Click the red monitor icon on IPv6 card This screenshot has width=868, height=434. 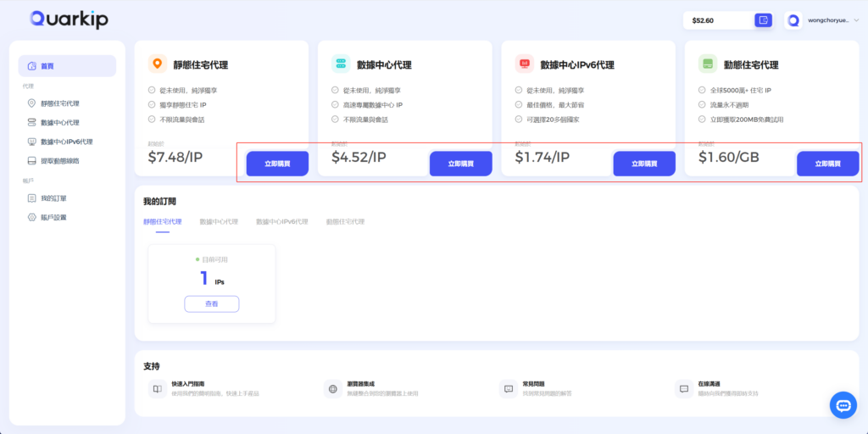coord(524,64)
